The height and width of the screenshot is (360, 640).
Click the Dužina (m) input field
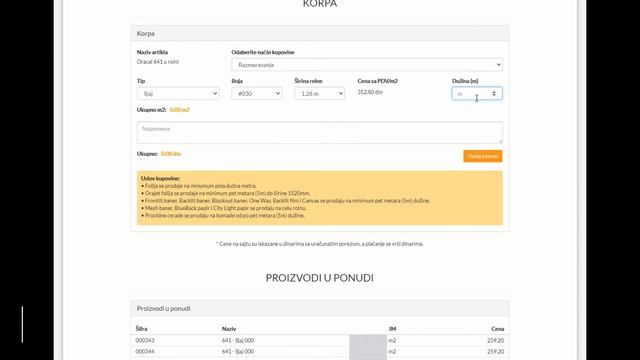coord(477,93)
